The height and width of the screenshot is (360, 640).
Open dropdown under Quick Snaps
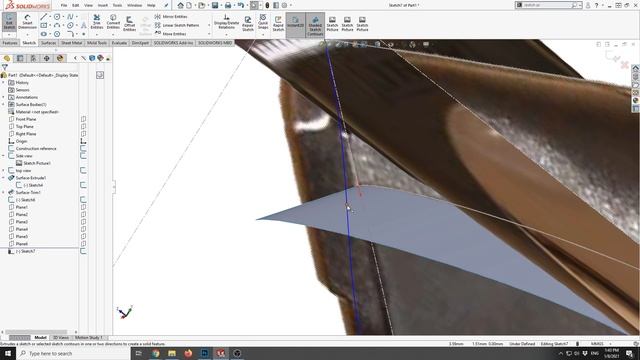pos(263,35)
